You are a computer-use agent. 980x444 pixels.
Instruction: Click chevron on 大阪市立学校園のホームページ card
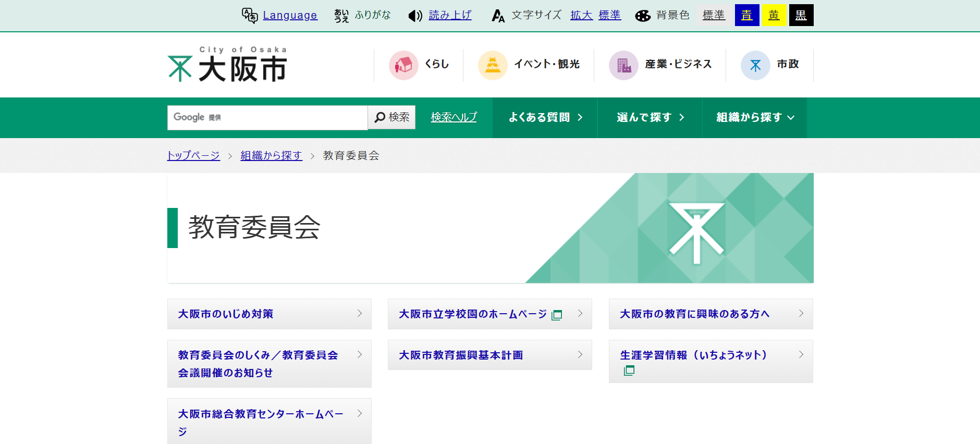[580, 313]
